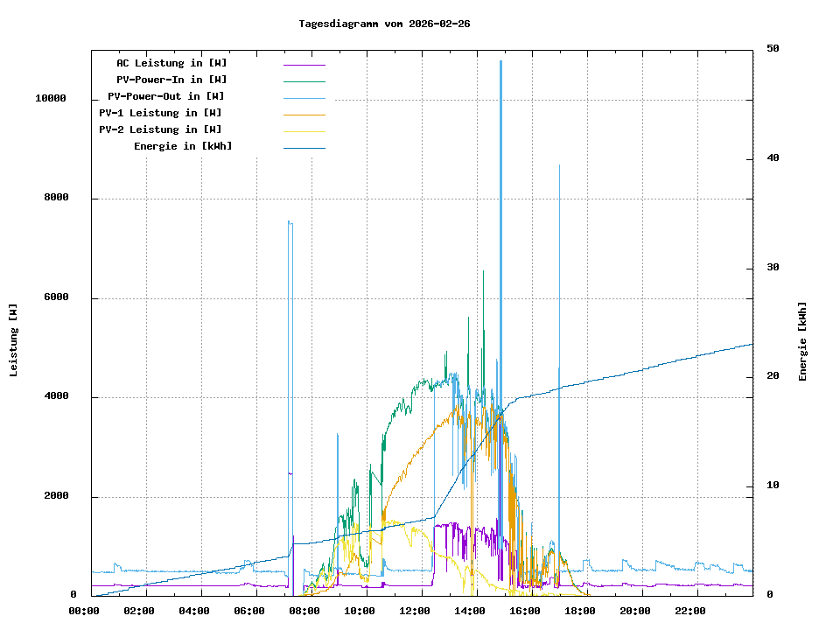This screenshot has width=840, height=630.
Task: Click the 10000 power axis tick label
Action: [x=51, y=99]
